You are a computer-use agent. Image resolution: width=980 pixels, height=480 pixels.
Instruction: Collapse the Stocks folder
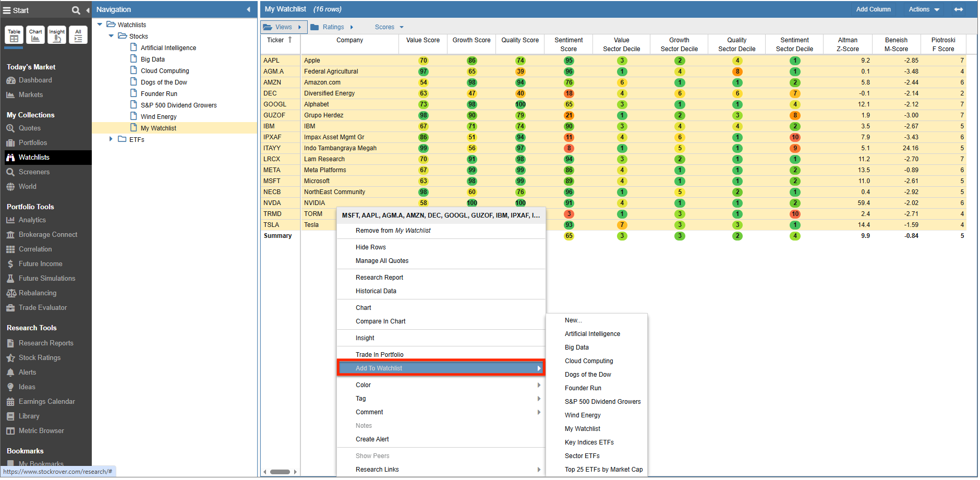pyautogui.click(x=111, y=36)
